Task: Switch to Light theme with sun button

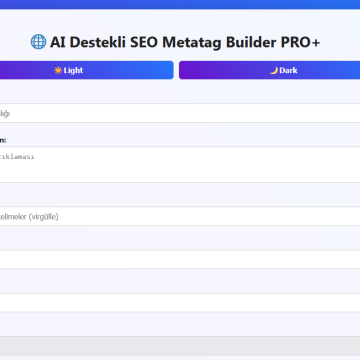Action: (86, 70)
